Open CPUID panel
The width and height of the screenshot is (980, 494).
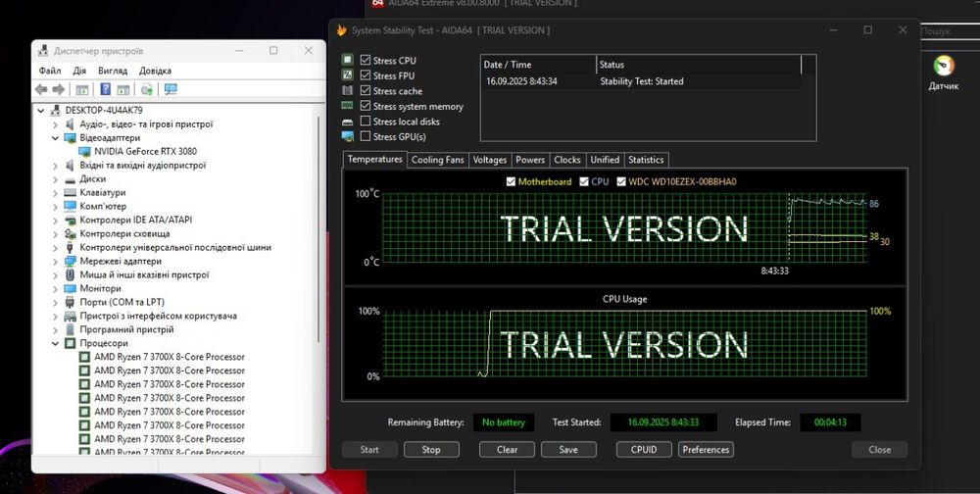[644, 450]
